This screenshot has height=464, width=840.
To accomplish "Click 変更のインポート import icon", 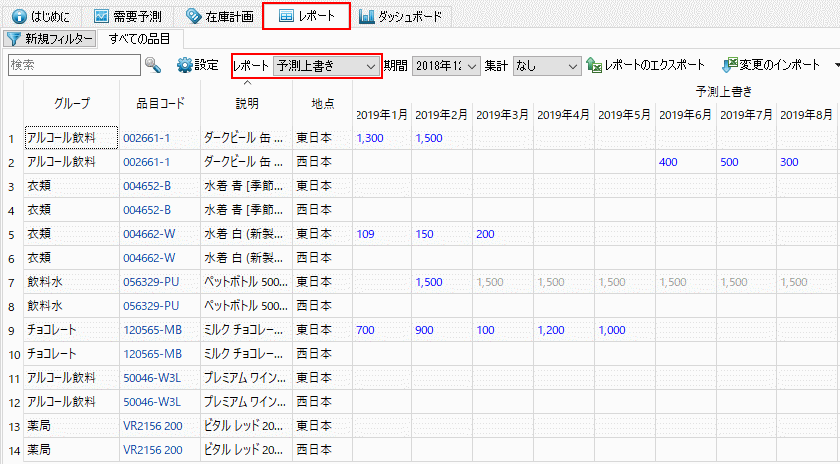I will (729, 65).
